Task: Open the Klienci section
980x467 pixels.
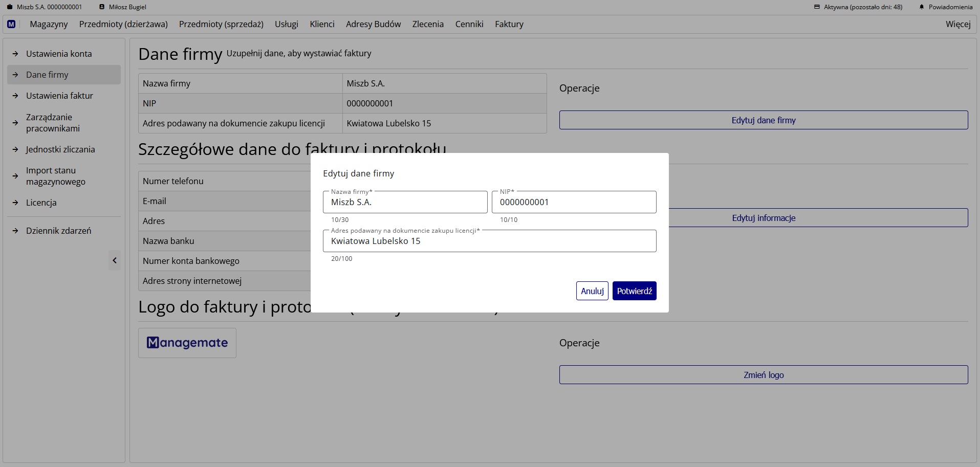Action: click(322, 24)
